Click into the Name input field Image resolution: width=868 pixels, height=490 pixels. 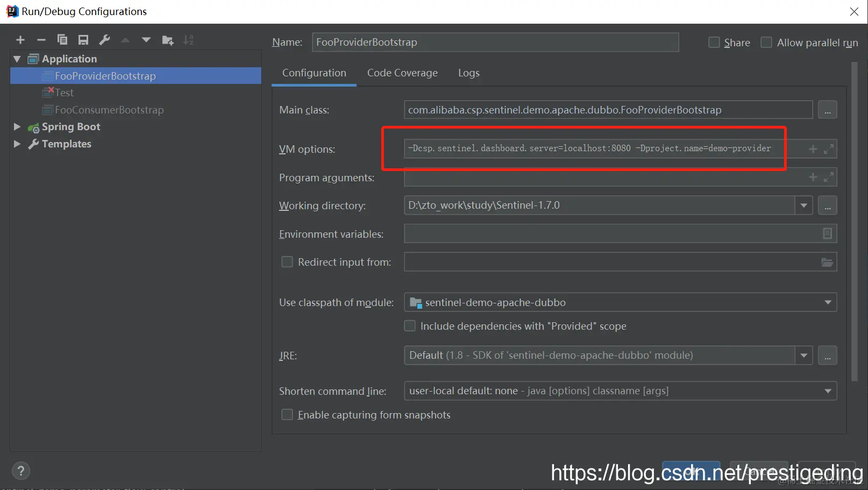point(495,42)
